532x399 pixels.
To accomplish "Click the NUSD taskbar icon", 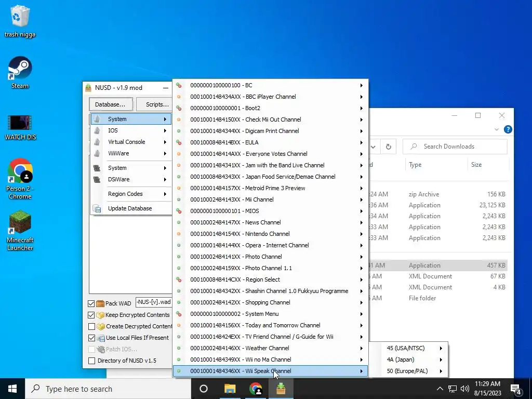I will [x=281, y=389].
